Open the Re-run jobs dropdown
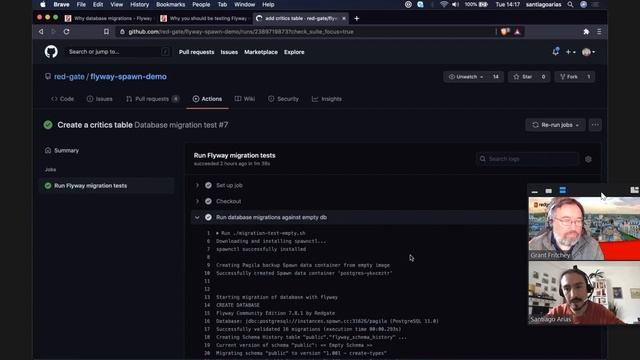Image resolution: width=640 pixels, height=360 pixels. tap(555, 125)
